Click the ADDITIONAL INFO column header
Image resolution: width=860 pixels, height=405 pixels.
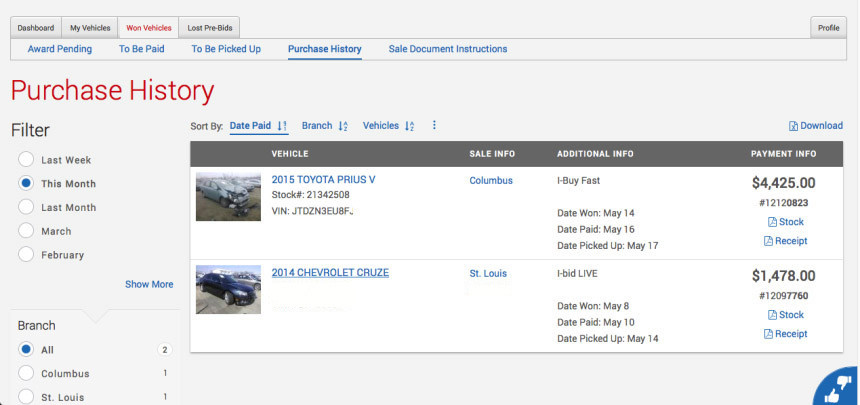(595, 154)
